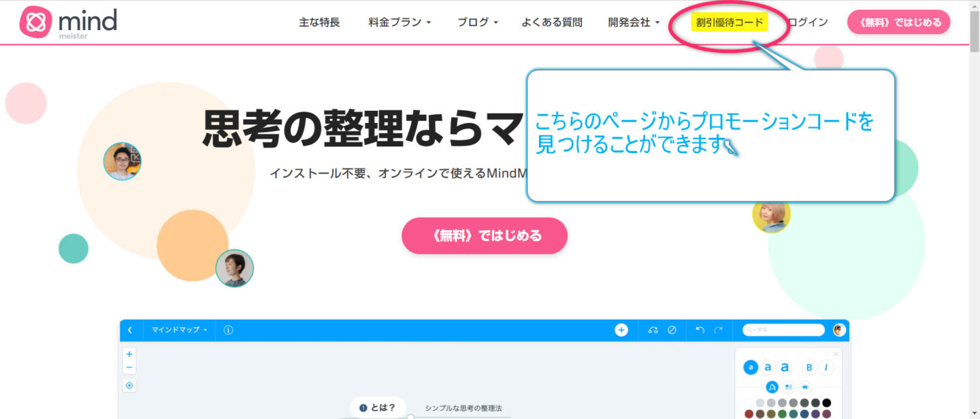Click the center-map target icon

coord(129,386)
